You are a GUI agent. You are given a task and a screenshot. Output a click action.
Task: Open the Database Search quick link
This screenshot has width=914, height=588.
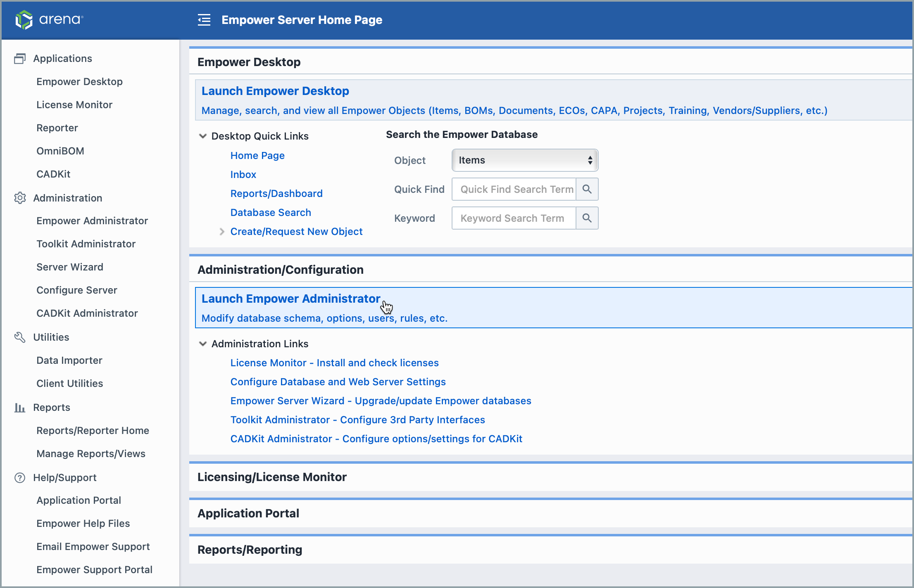(x=271, y=213)
